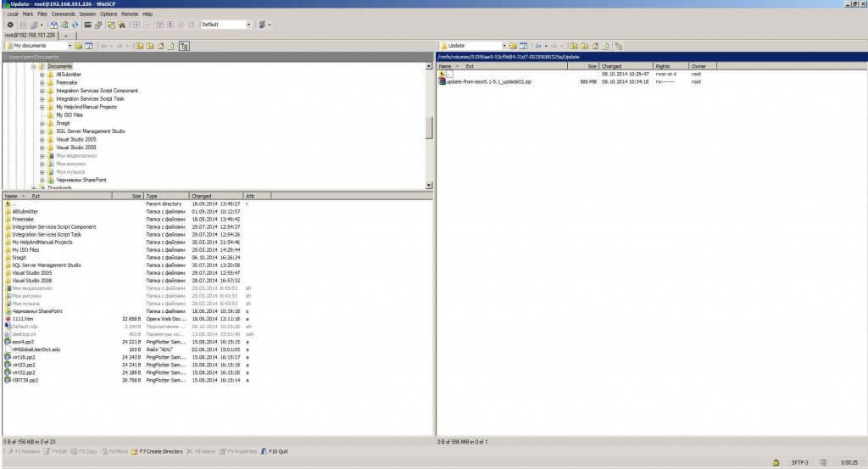Toggle the local directory tree icon

[184, 46]
